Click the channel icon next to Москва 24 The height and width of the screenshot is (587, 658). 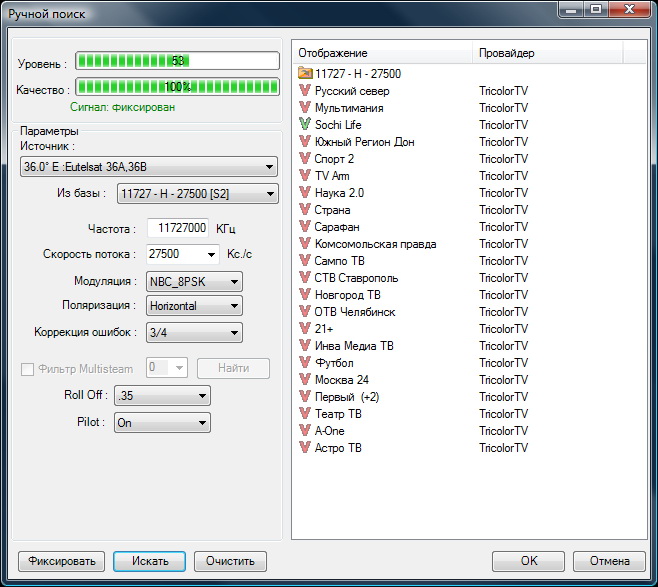coord(305,380)
